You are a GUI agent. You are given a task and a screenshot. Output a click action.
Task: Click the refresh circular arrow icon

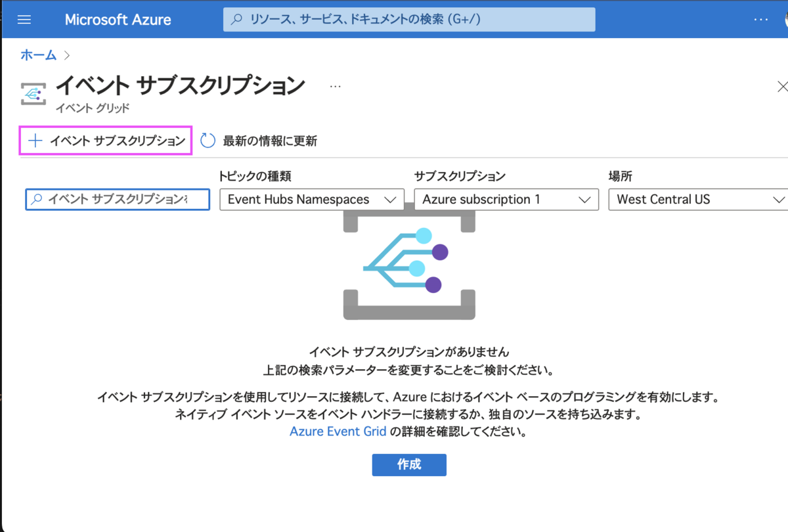point(208,141)
